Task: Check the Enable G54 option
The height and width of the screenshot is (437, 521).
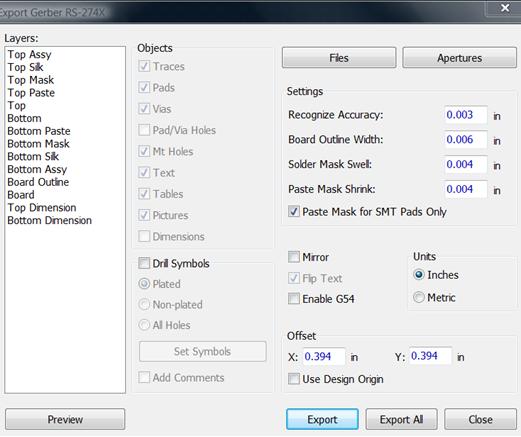Action: [x=294, y=299]
